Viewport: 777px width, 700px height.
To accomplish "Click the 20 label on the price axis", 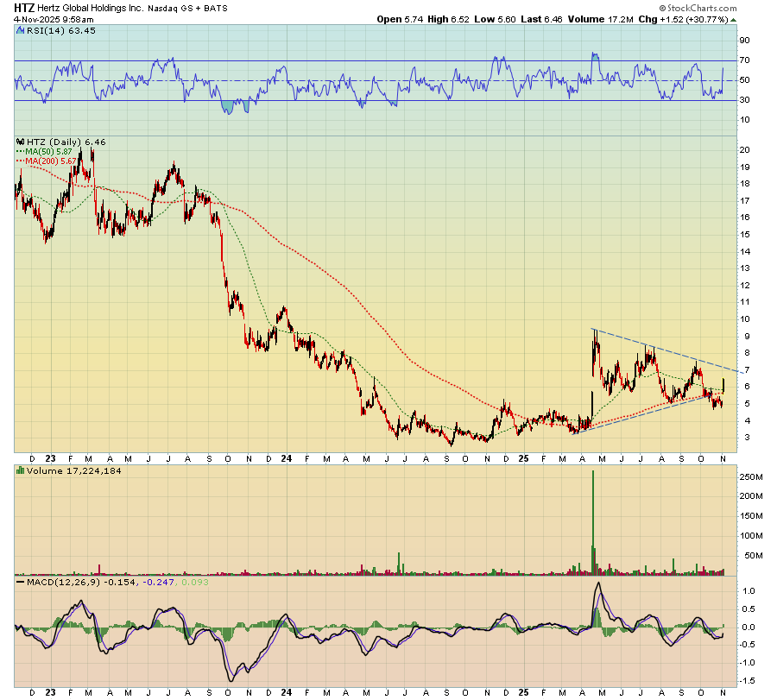I will (x=744, y=149).
